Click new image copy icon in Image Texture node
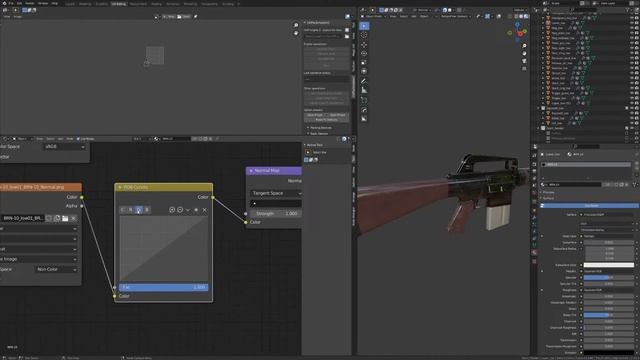 [57, 218]
